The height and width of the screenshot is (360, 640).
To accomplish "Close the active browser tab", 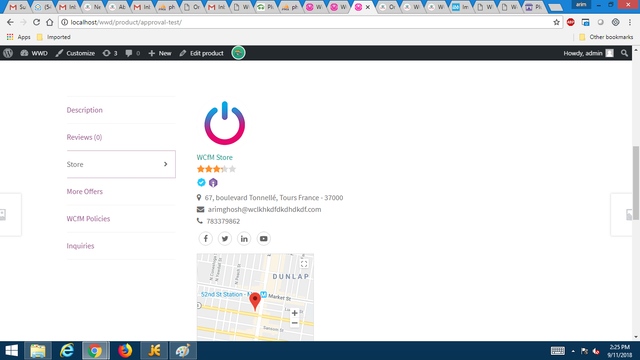I will pyautogui.click(x=368, y=7).
